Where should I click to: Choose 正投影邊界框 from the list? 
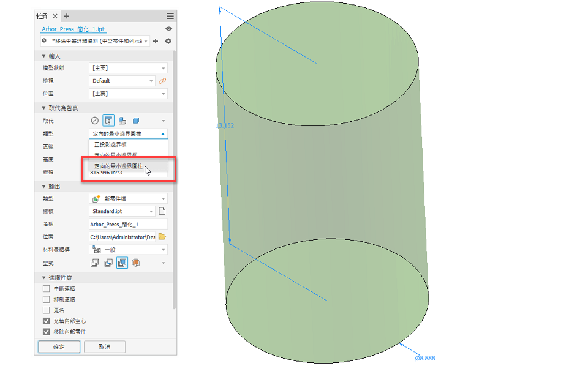(x=128, y=144)
